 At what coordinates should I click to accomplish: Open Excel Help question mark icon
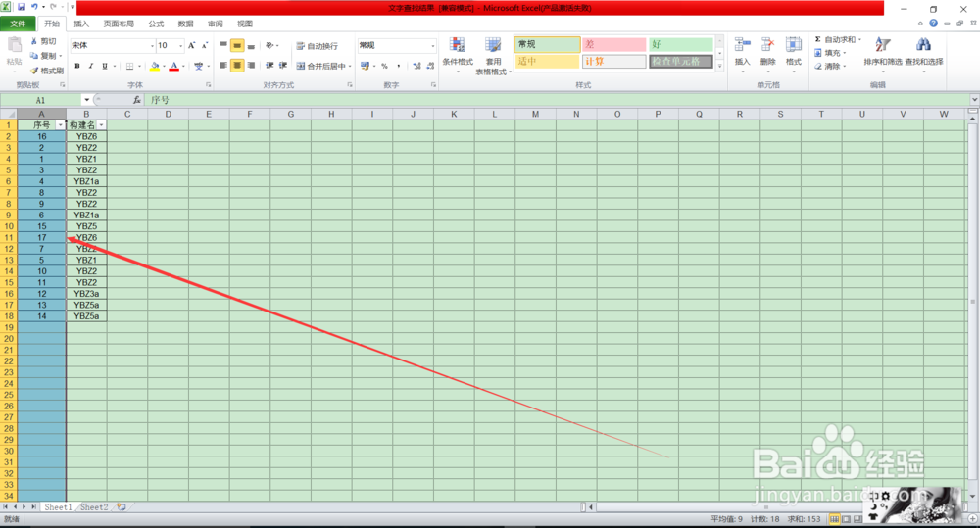pyautogui.click(x=933, y=24)
